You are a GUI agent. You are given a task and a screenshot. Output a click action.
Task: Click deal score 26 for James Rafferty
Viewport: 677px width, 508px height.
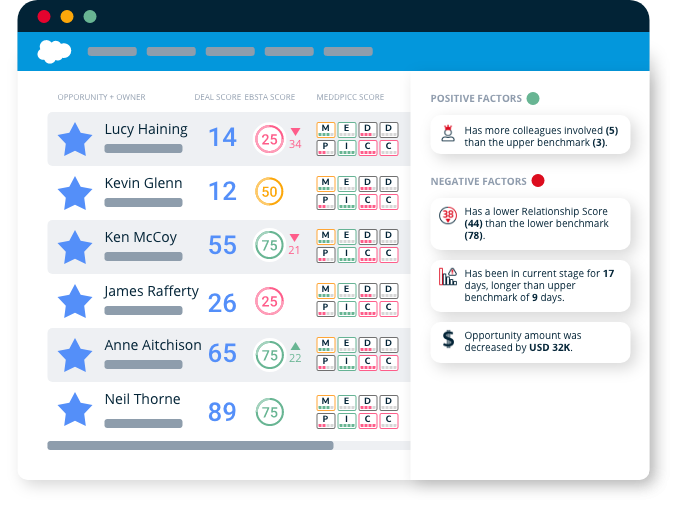(x=222, y=303)
